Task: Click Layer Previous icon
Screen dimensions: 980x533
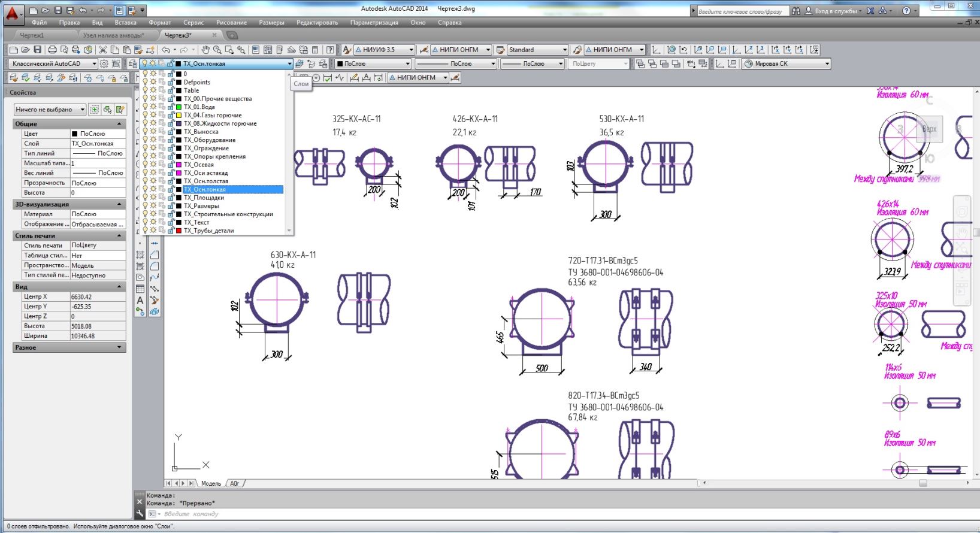Action: click(x=311, y=63)
